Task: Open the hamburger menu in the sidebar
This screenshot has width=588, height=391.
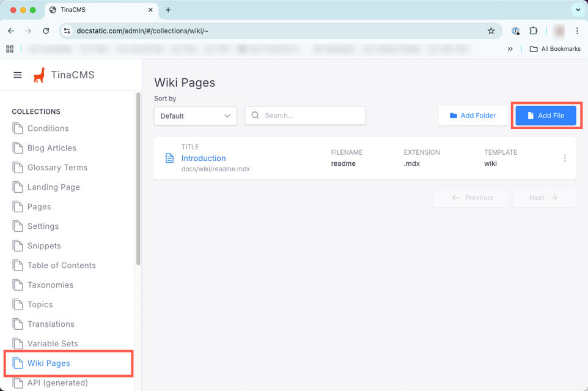Action: 17,75
